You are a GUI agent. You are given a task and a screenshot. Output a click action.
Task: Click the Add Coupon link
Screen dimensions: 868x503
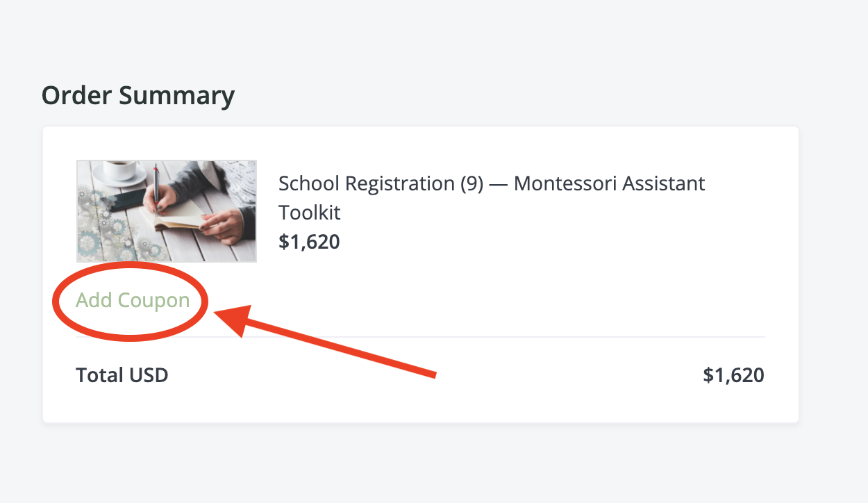tap(133, 300)
